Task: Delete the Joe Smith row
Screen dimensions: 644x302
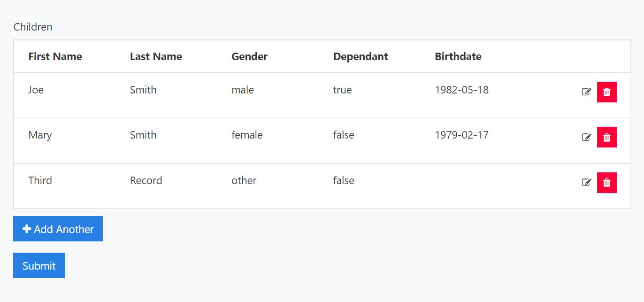Action: [x=606, y=92]
